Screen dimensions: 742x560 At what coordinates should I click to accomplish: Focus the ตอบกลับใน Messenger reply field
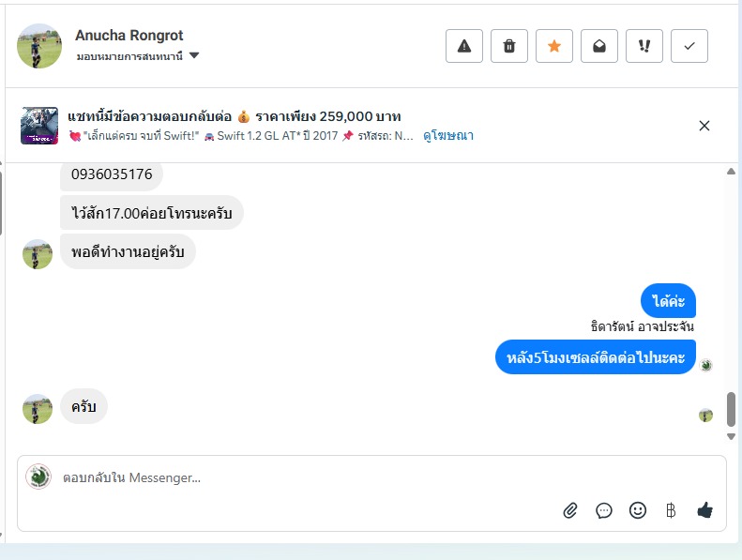(x=371, y=477)
